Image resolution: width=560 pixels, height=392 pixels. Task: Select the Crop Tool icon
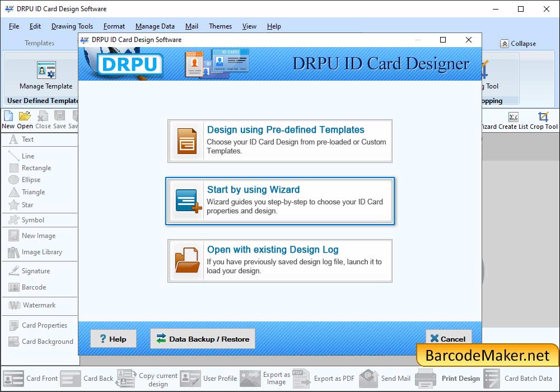(x=543, y=116)
